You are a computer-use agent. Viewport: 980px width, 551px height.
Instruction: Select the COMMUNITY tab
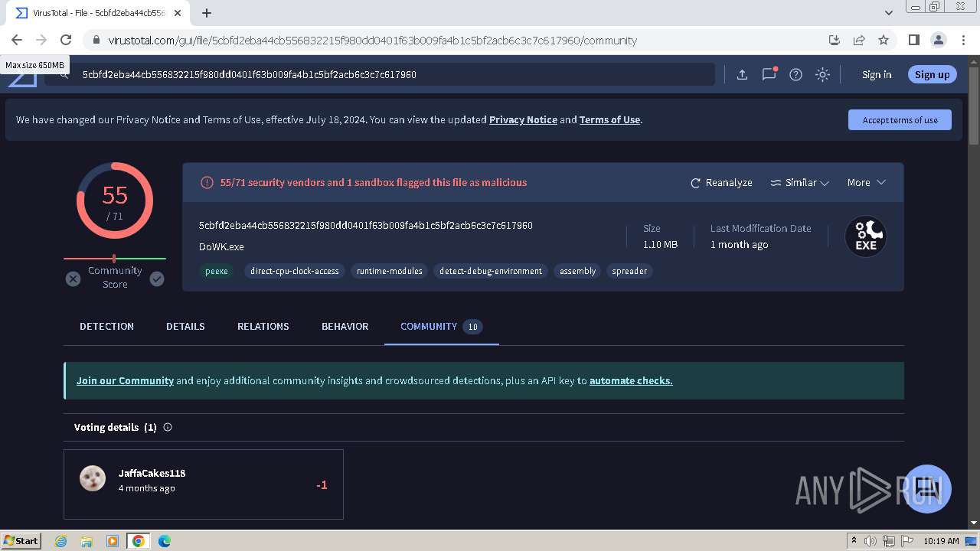(x=441, y=326)
